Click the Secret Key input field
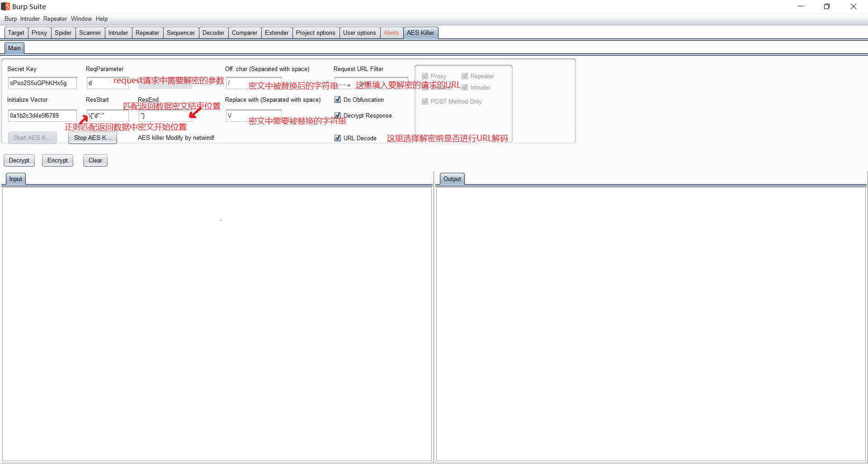The height and width of the screenshot is (466, 868). (42, 83)
